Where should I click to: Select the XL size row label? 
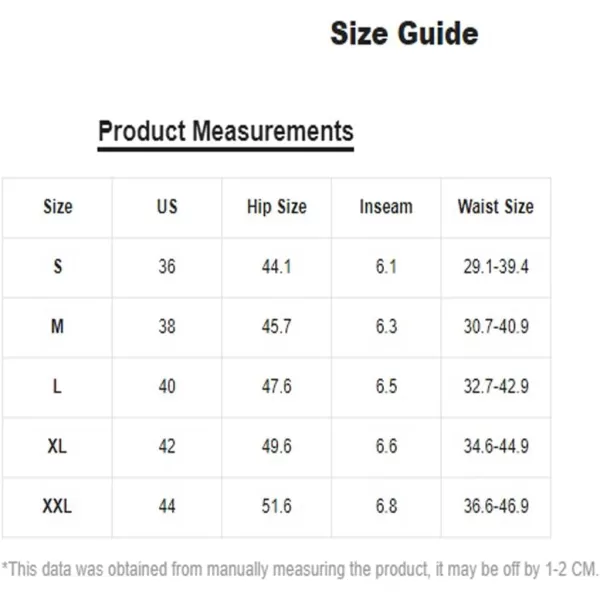coord(57,446)
